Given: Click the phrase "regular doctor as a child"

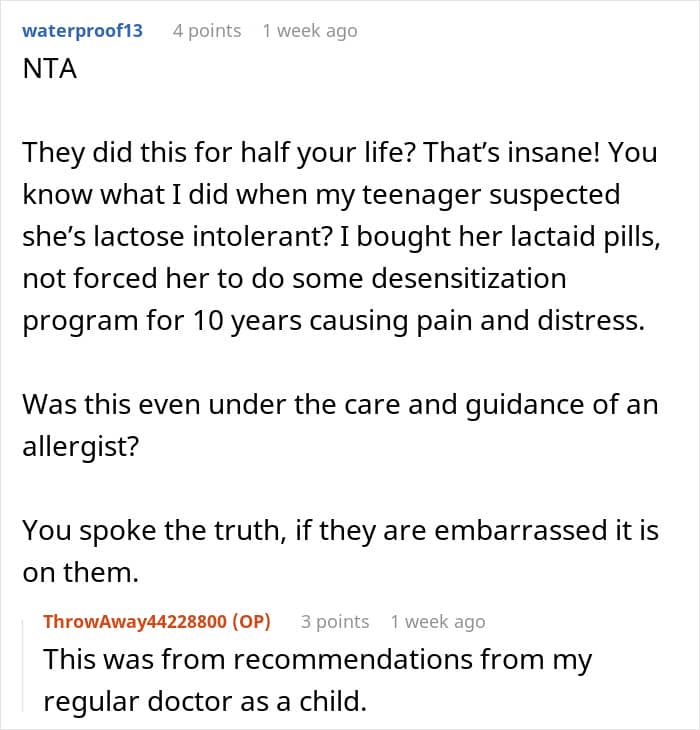Looking at the screenshot, I should 205,702.
